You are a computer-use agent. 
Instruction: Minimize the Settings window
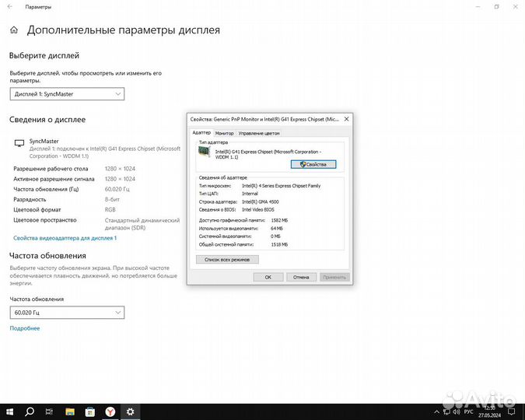pyautogui.click(x=478, y=7)
